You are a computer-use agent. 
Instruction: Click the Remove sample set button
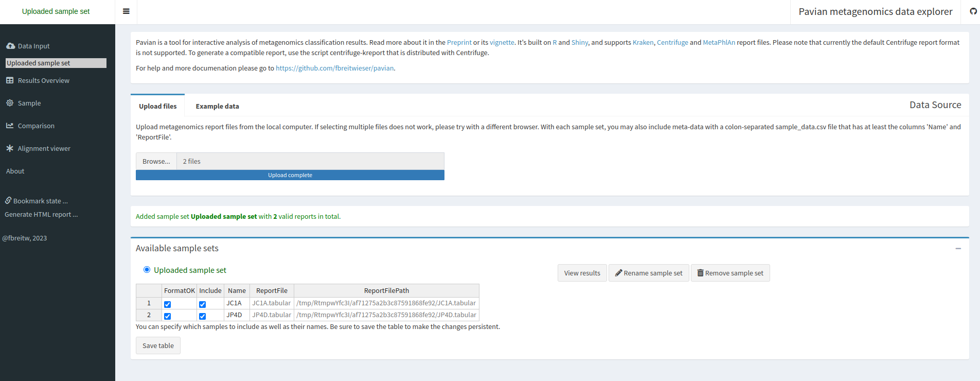click(730, 273)
